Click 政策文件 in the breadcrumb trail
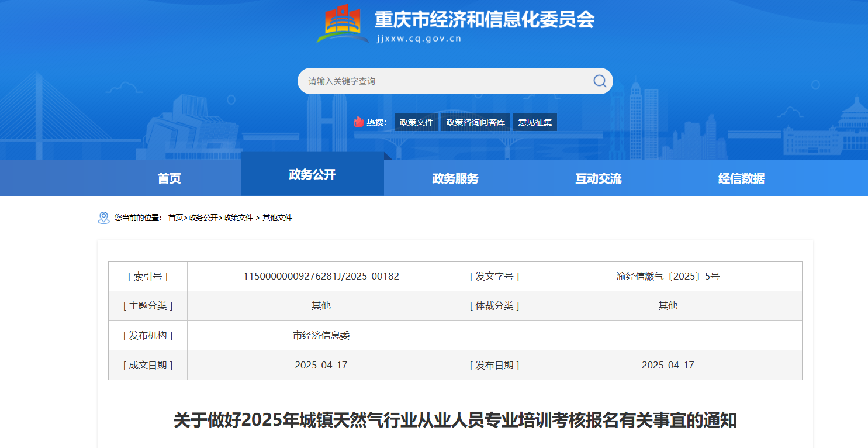The height and width of the screenshot is (448, 868). [238, 218]
